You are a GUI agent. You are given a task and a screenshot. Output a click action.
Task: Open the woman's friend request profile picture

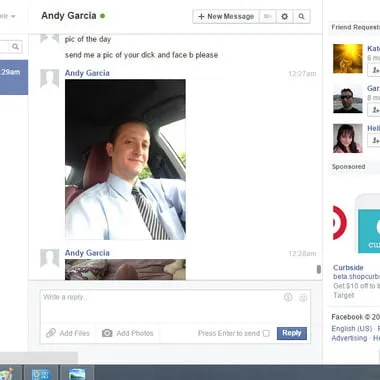click(x=348, y=138)
